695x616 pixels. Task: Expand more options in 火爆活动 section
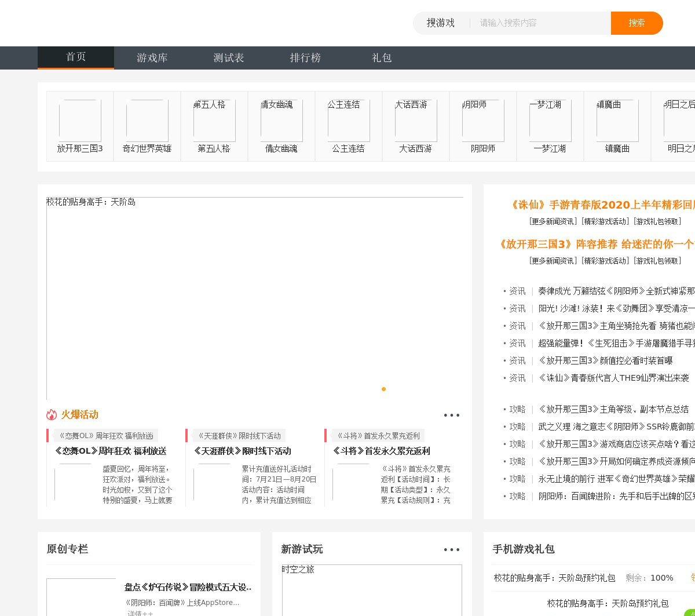[x=451, y=415]
